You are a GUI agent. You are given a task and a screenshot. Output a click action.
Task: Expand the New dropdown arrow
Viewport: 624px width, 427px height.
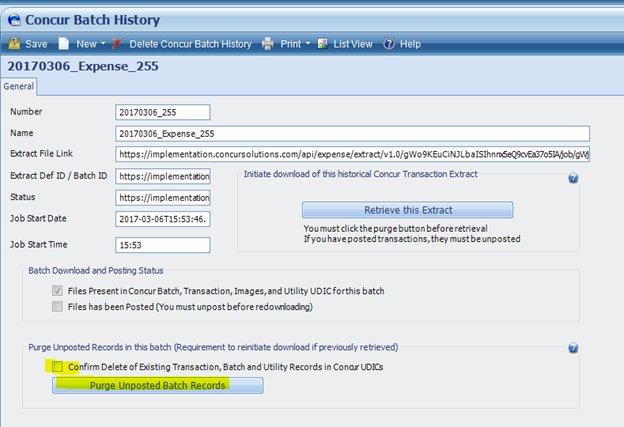103,44
